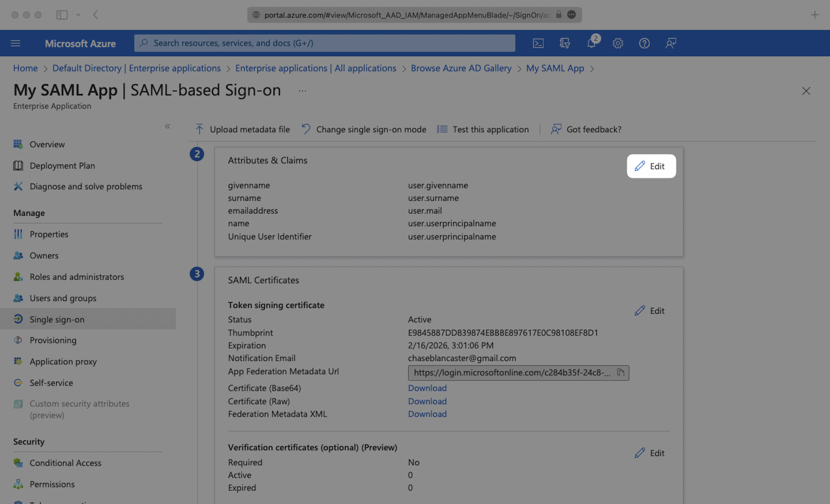This screenshot has width=830, height=504.
Task: Open the directories and subscriptions filter icon
Action: 565,43
